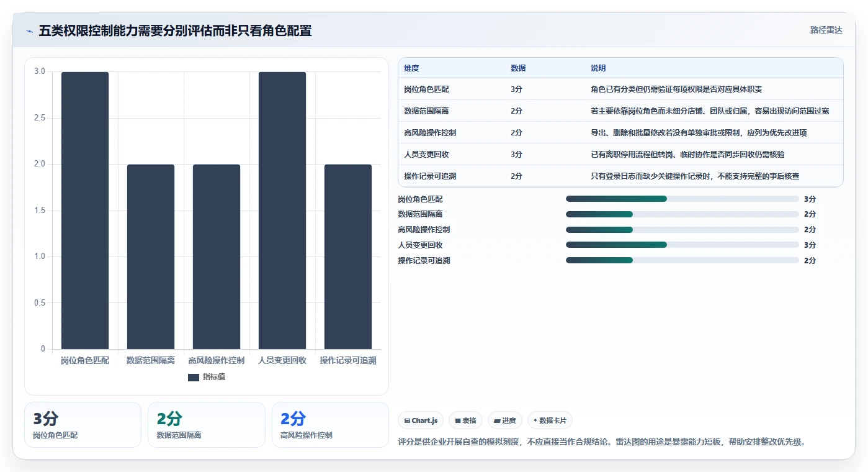The width and height of the screenshot is (868, 472).
Task: Click the 3分 score in the 岗位角色匹配 table row
Action: pos(516,89)
